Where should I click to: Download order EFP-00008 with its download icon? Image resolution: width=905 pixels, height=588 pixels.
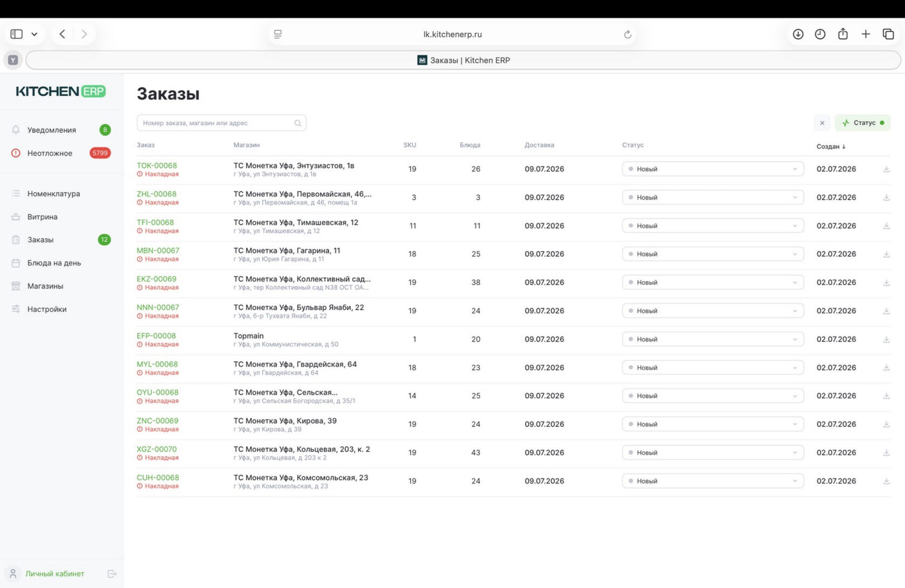pyautogui.click(x=886, y=339)
